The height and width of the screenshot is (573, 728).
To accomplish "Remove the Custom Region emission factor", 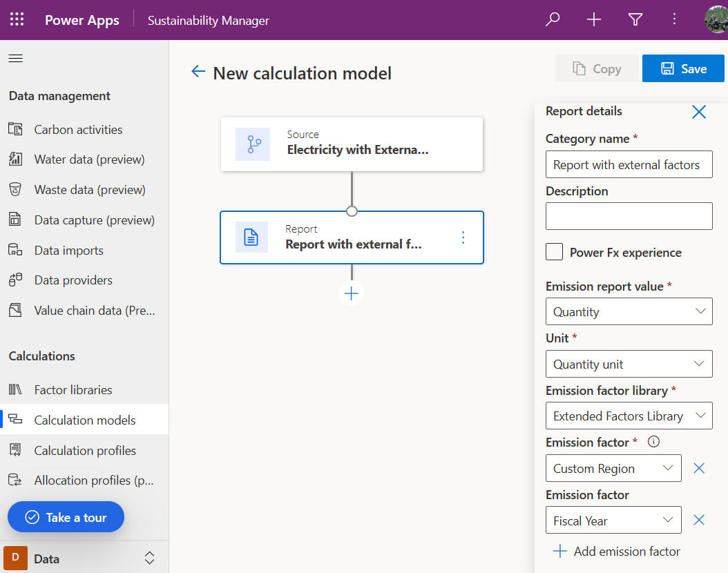I will point(699,468).
